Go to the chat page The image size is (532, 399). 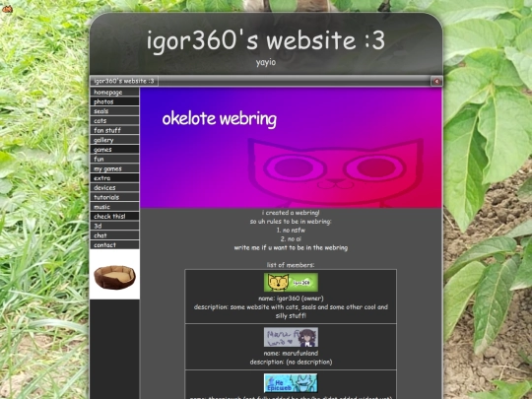pyautogui.click(x=114, y=235)
